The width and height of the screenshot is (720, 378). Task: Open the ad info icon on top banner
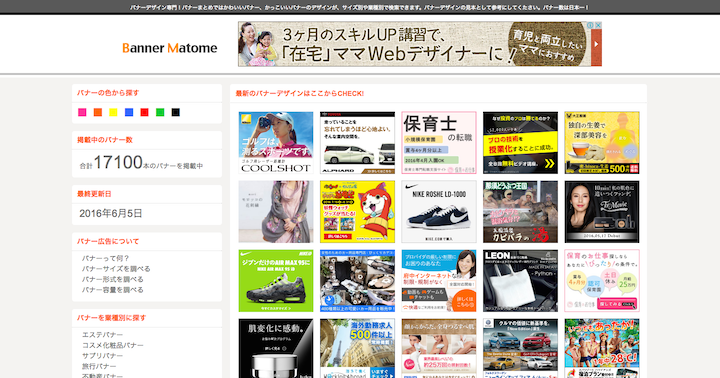pos(591,25)
